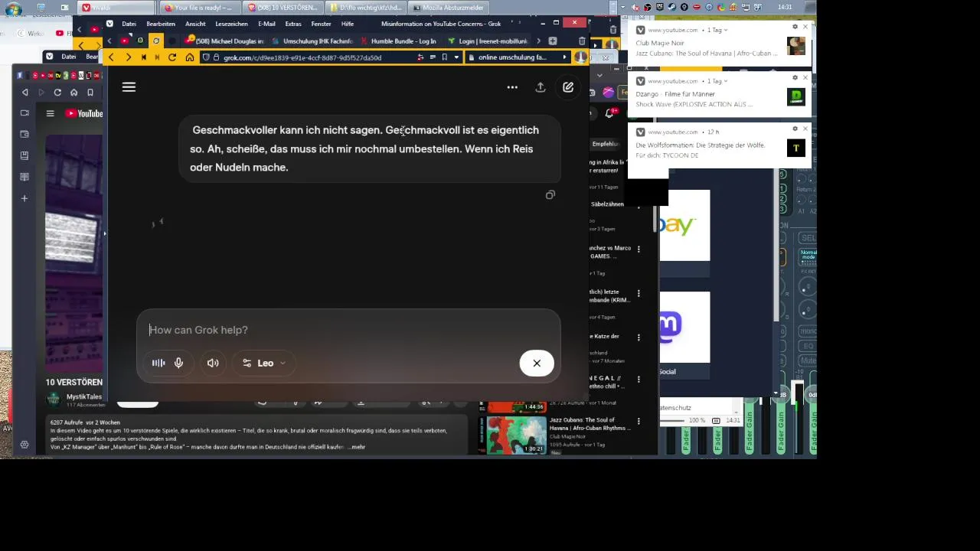Dismiss the Dzango notification
Screen dimensions: 980x551
[805, 78]
